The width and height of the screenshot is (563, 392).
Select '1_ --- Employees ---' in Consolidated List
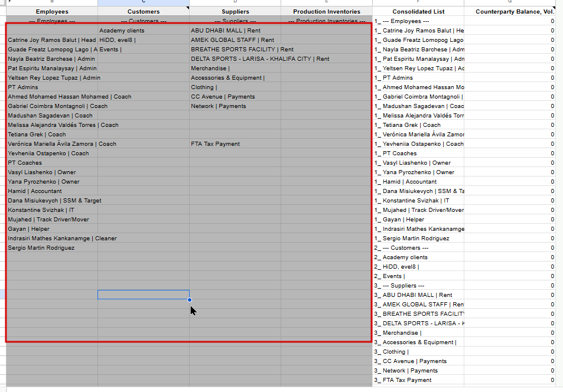418,21
